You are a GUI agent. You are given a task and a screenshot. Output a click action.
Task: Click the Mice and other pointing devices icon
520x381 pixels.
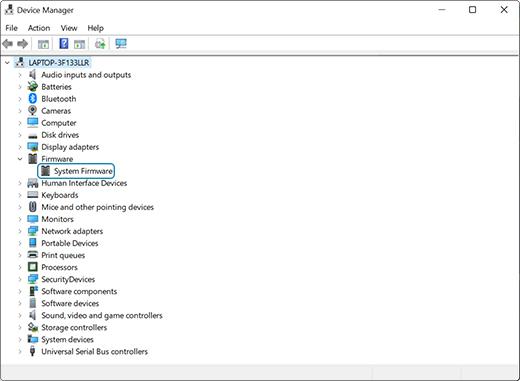point(32,207)
